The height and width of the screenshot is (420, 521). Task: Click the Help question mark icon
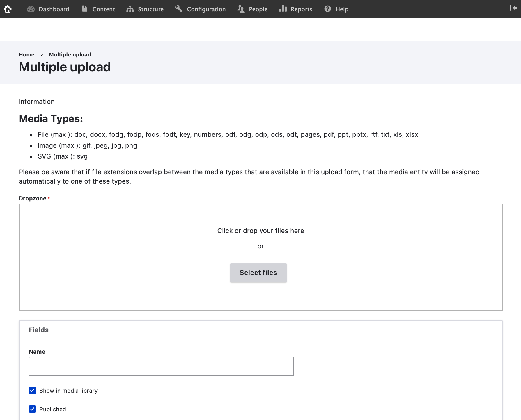pyautogui.click(x=328, y=9)
